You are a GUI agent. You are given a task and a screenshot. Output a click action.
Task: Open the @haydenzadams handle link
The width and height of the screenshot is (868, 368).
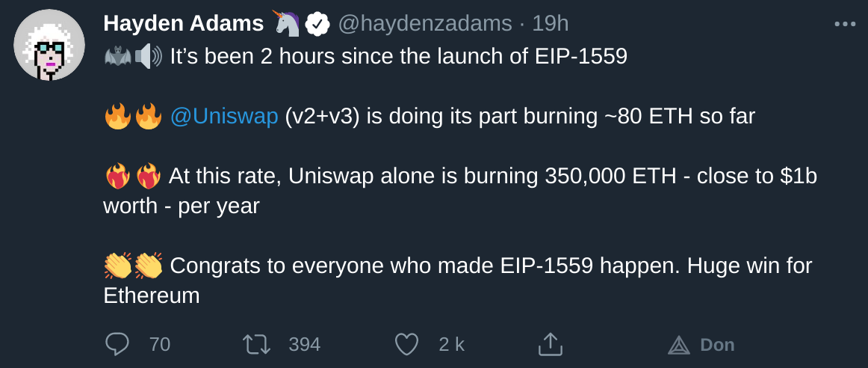click(x=425, y=24)
